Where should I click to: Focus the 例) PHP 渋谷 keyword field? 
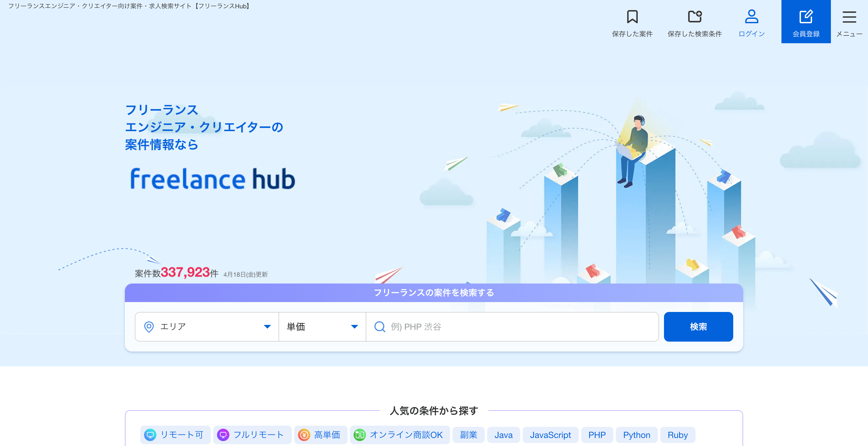[512, 326]
